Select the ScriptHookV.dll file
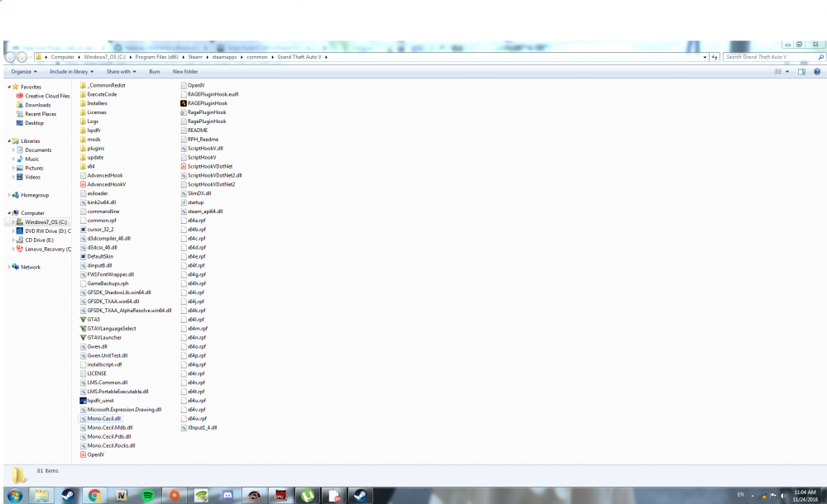The width and height of the screenshot is (827, 504). click(202, 149)
